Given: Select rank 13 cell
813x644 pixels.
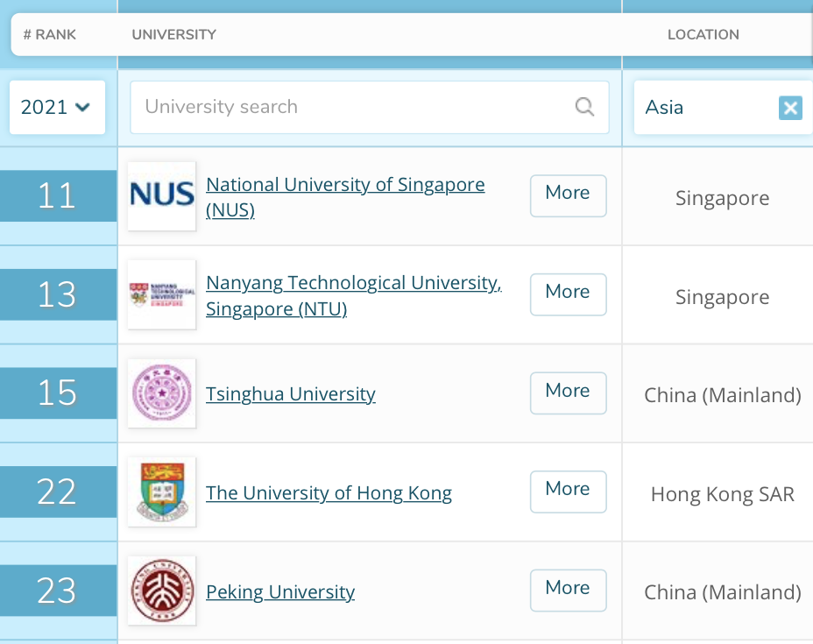Looking at the screenshot, I should pos(58,294).
